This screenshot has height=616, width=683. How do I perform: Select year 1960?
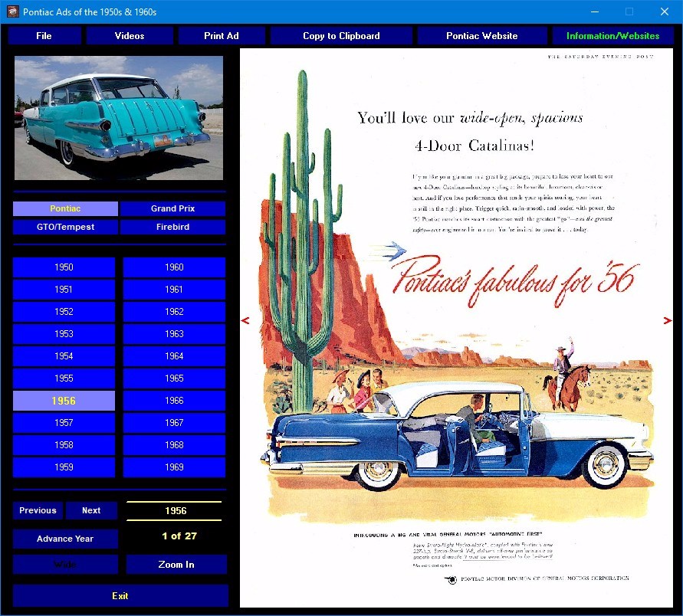174,267
